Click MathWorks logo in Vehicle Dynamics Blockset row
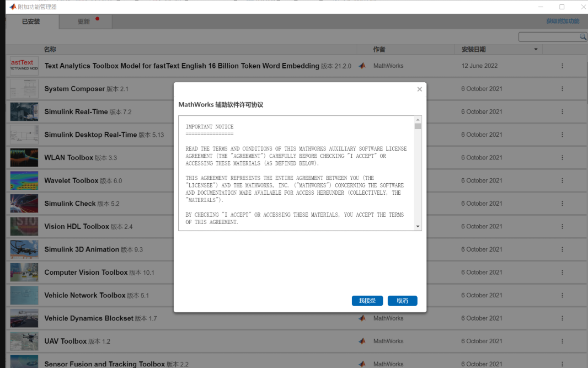 coord(362,318)
